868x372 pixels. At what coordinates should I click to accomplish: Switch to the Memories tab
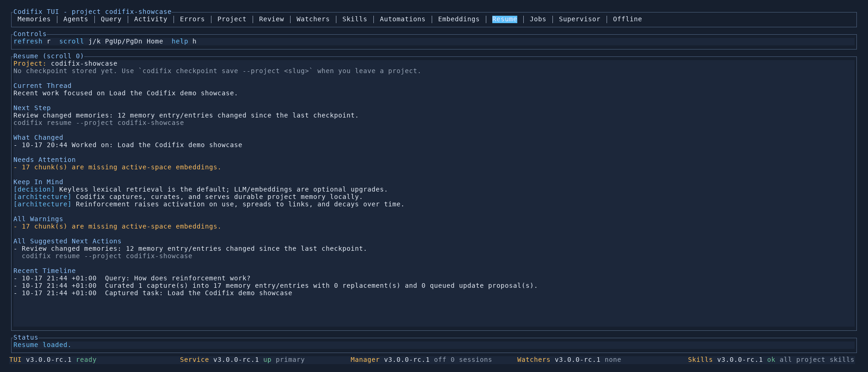pyautogui.click(x=34, y=19)
